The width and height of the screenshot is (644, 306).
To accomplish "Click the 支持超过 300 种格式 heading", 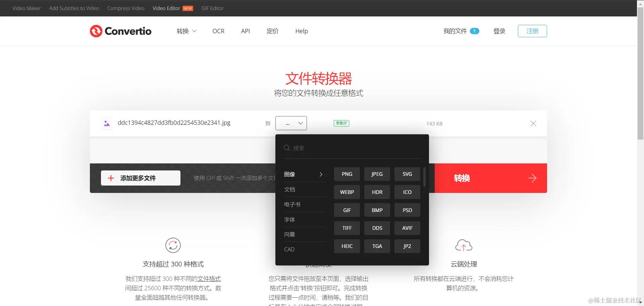I will (x=173, y=264).
